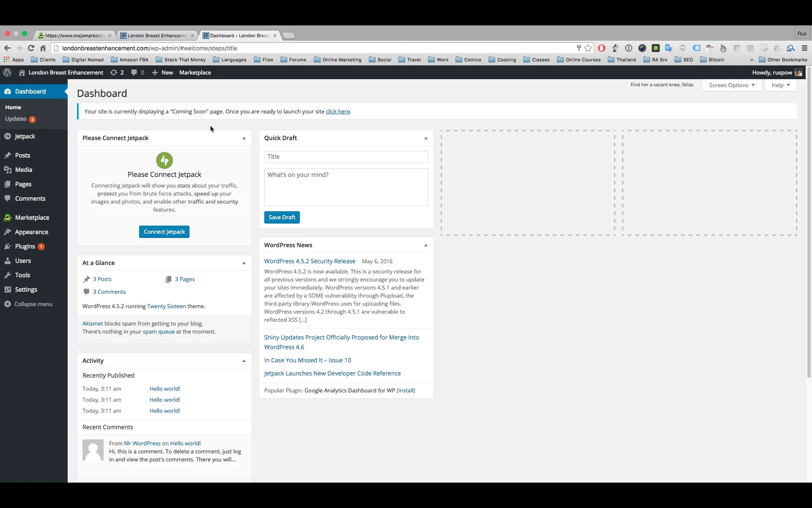Viewport: 812px width, 508px height.
Task: Click the comments bubble icon in admin bar
Action: (x=134, y=72)
